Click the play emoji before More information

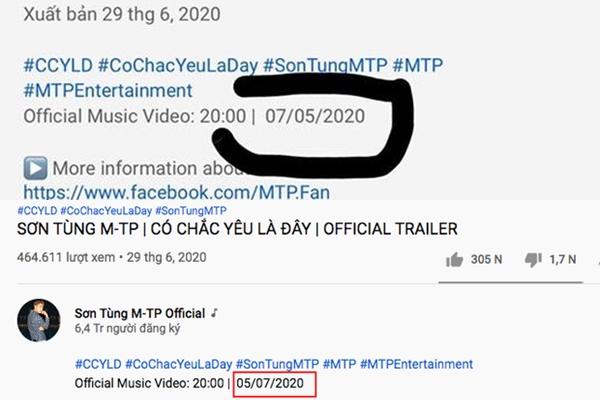pyautogui.click(x=34, y=168)
